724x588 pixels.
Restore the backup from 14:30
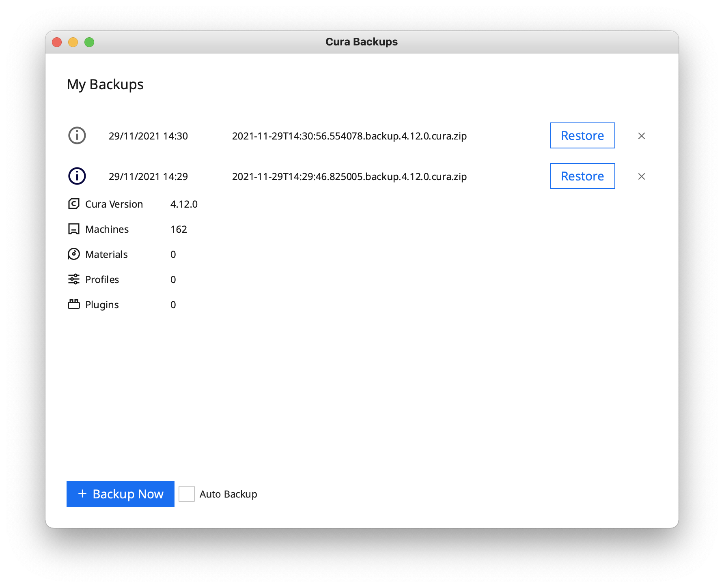pos(582,136)
